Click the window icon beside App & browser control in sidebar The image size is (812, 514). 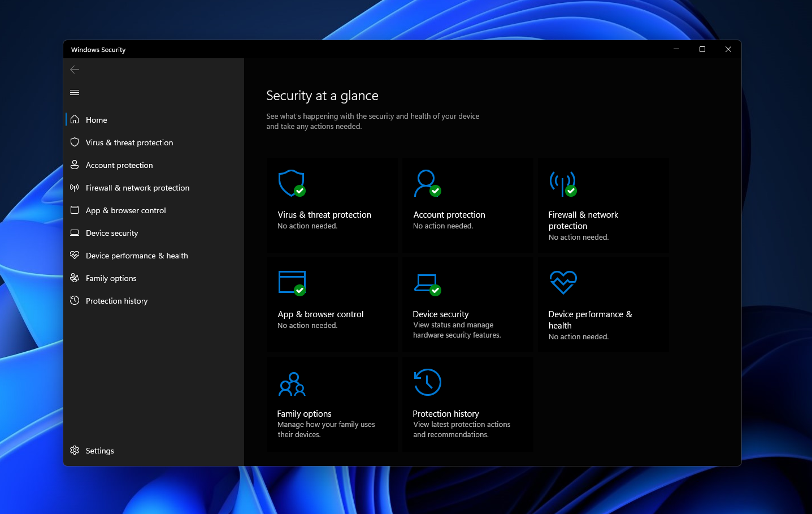75,210
